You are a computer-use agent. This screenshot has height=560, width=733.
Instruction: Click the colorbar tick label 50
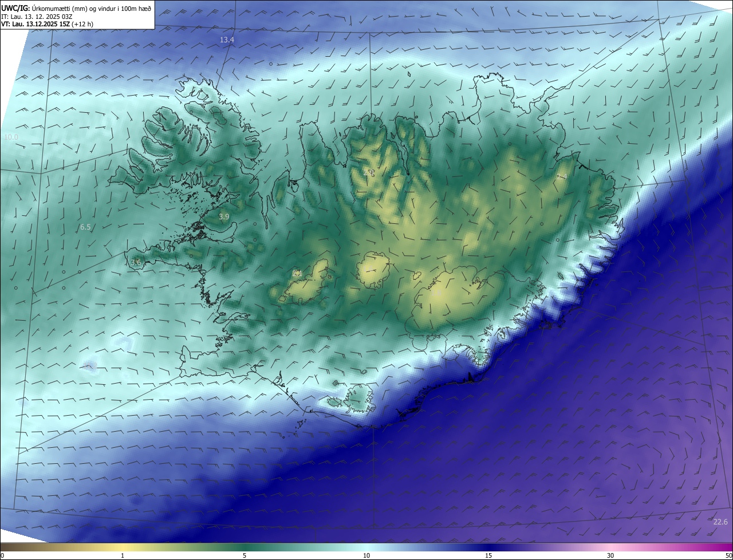(728, 555)
